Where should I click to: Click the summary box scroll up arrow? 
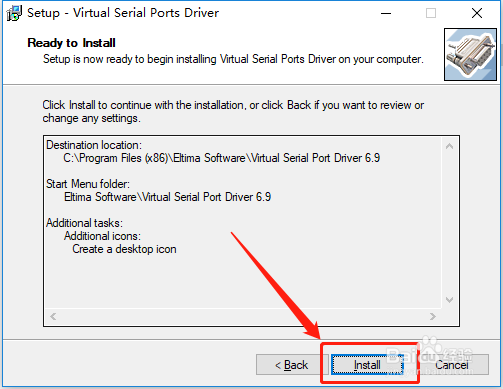[x=449, y=146]
